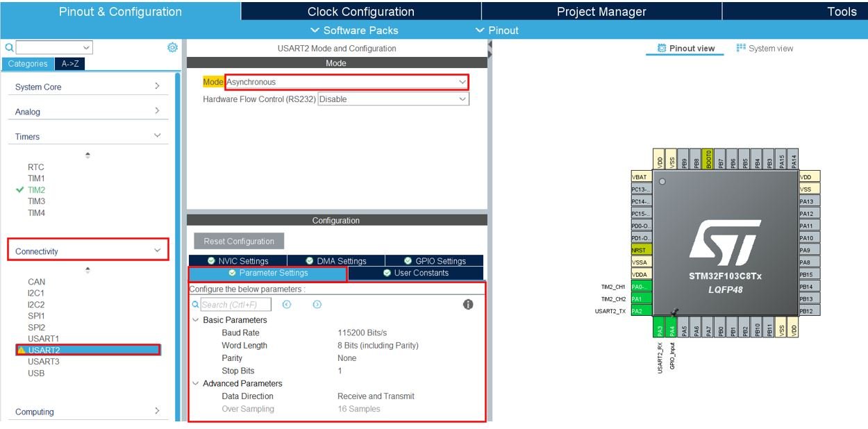
Task: Open the User Constants tab
Action: [x=416, y=274]
